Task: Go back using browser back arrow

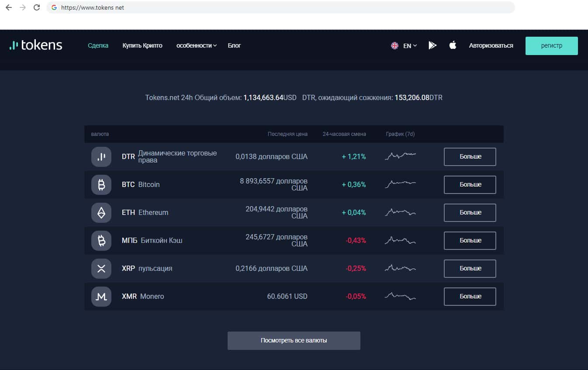Action: coord(8,7)
